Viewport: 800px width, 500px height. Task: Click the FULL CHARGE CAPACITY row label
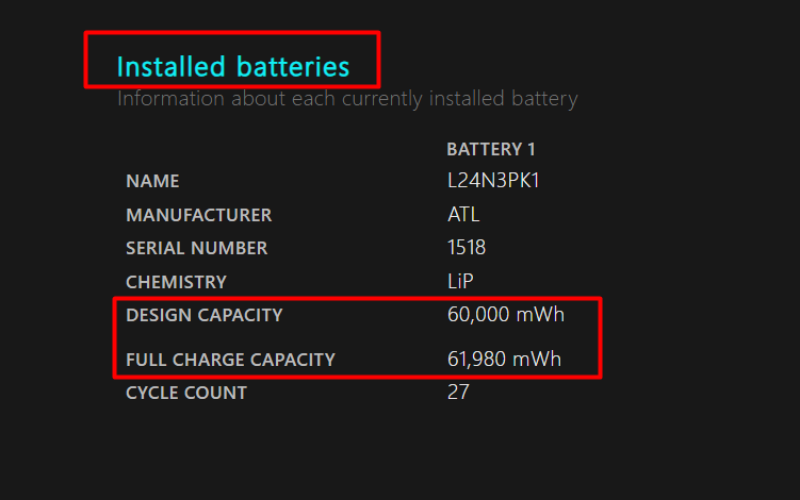coord(230,359)
